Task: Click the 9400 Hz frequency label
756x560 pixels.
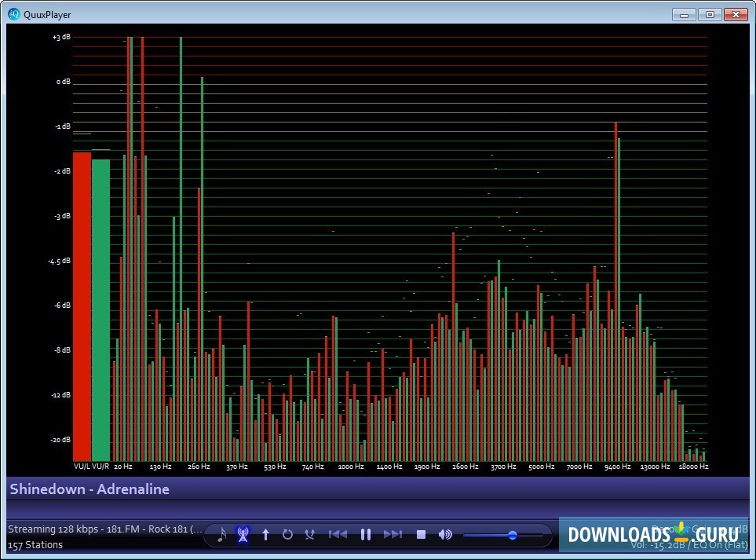Action: pos(617,467)
